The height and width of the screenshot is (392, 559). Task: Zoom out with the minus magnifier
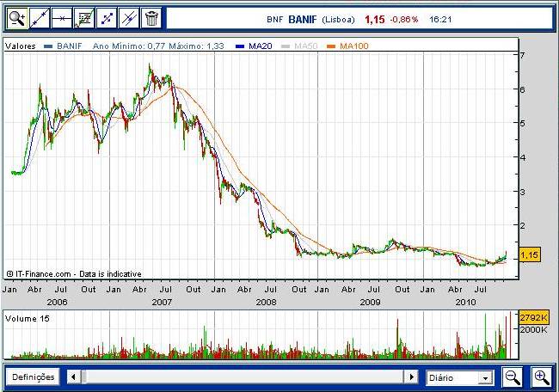point(513,377)
